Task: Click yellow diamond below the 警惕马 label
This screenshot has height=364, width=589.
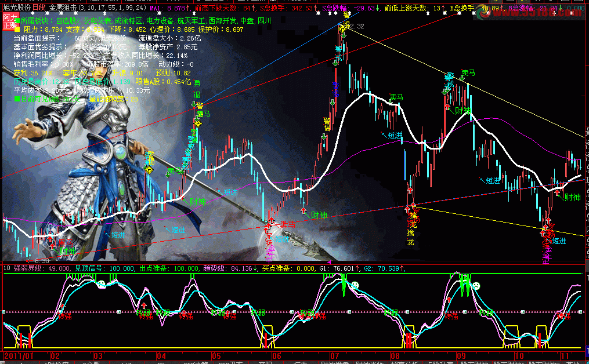Action: coord(197,123)
